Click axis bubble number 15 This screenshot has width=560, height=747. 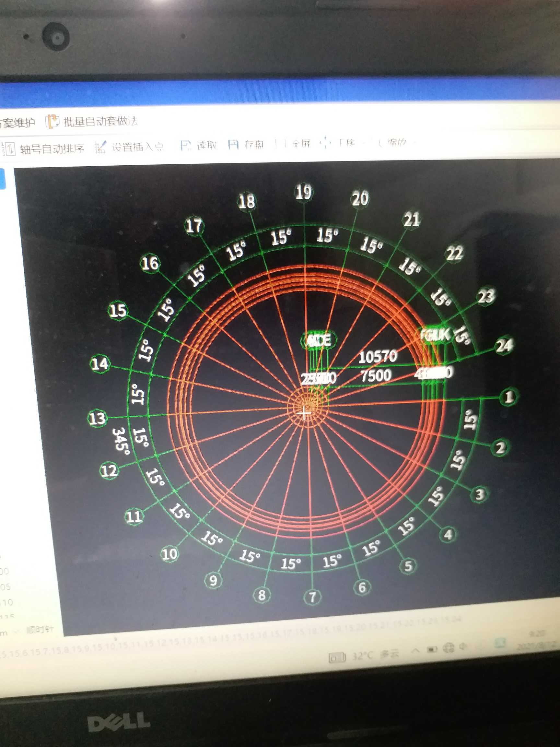[x=118, y=311]
